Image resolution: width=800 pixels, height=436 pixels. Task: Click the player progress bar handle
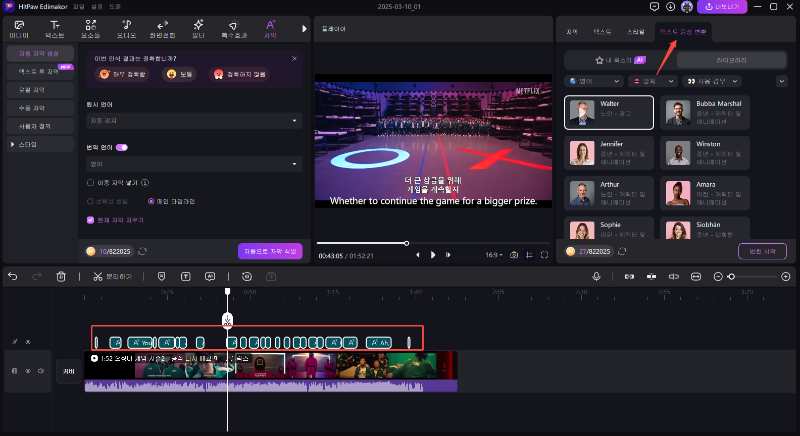coord(407,243)
